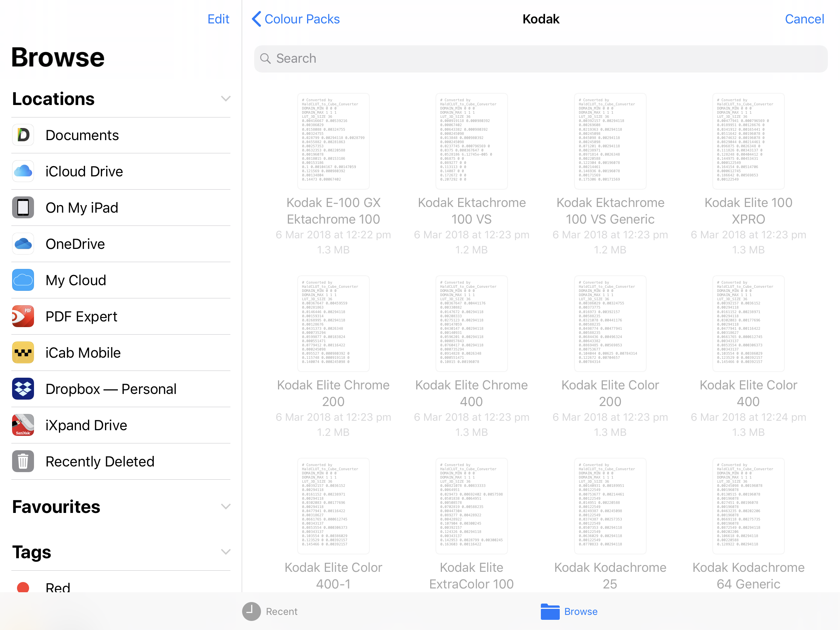Tap the Dropbox icon in sidebar
Viewport: 840px width, 630px height.
point(23,389)
